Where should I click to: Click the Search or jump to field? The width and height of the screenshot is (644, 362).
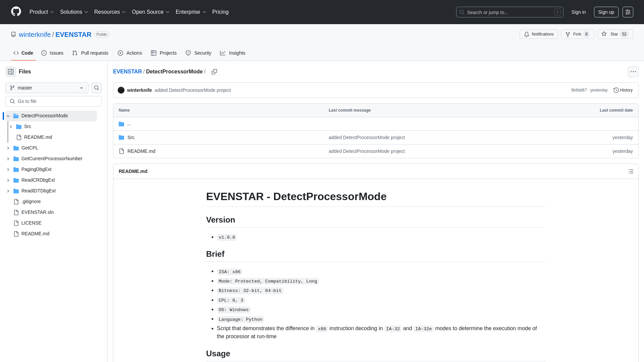click(510, 12)
